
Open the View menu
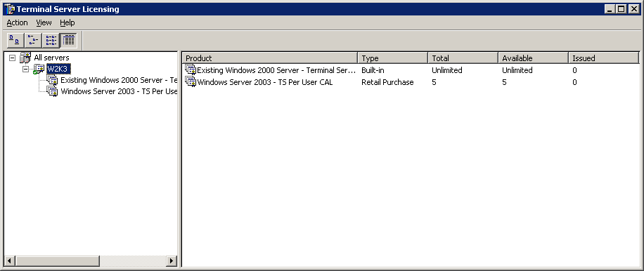click(x=44, y=22)
